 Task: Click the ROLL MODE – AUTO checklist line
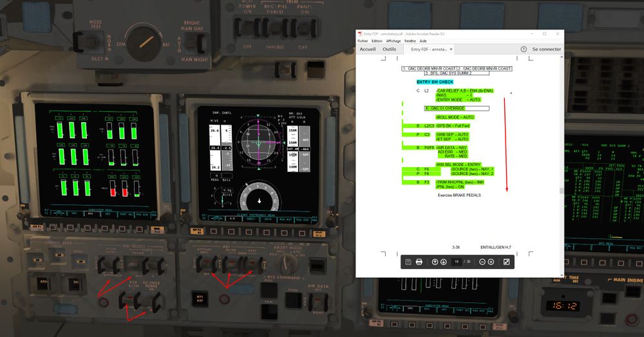point(455,117)
